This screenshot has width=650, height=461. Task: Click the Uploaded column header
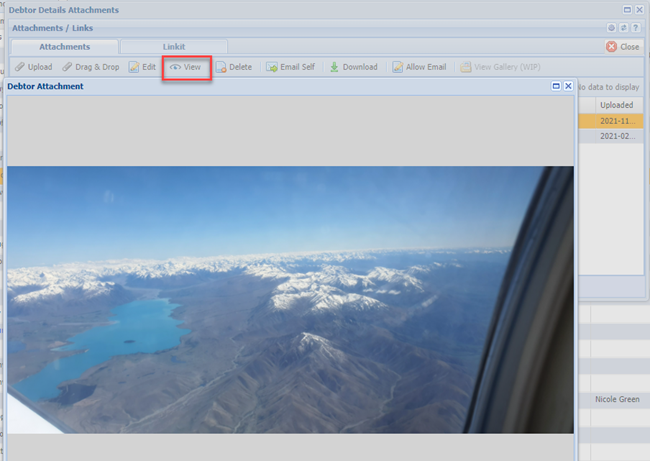pos(615,105)
